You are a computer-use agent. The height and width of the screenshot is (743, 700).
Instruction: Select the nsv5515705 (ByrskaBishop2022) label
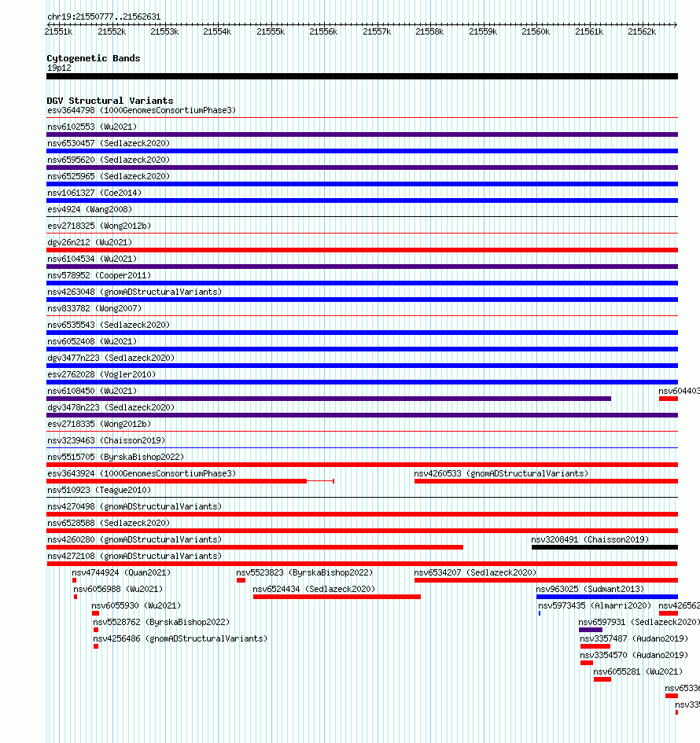tap(116, 458)
